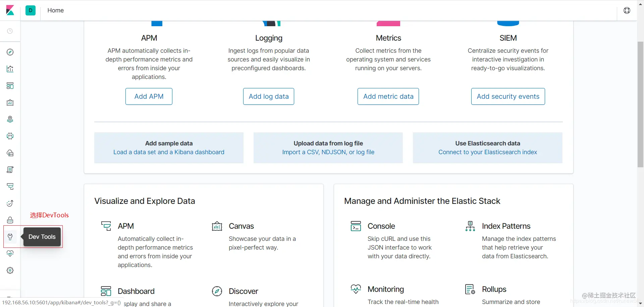Open the Rollups card title
This screenshot has height=307, width=644.
click(494, 289)
